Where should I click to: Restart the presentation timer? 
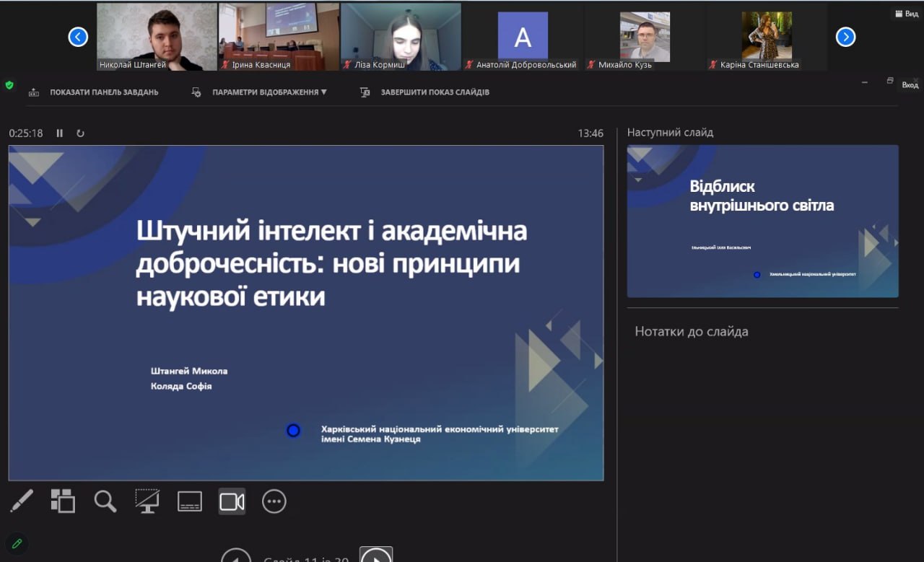[80, 133]
